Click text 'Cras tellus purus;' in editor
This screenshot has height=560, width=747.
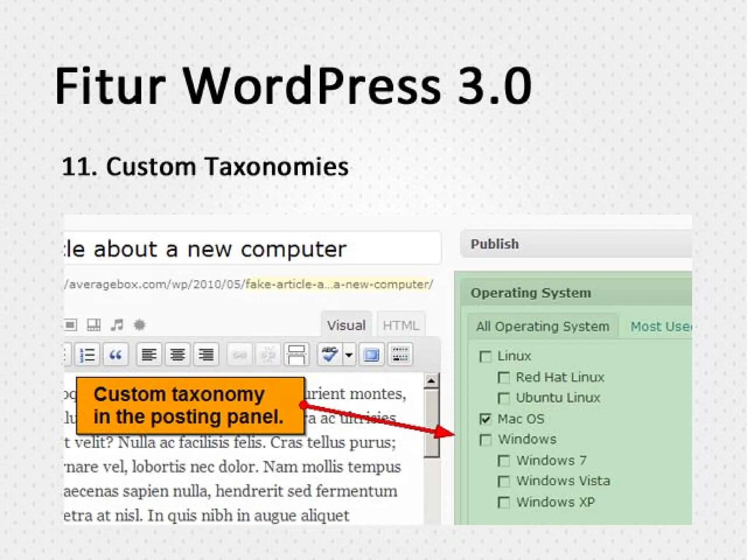[x=333, y=443]
